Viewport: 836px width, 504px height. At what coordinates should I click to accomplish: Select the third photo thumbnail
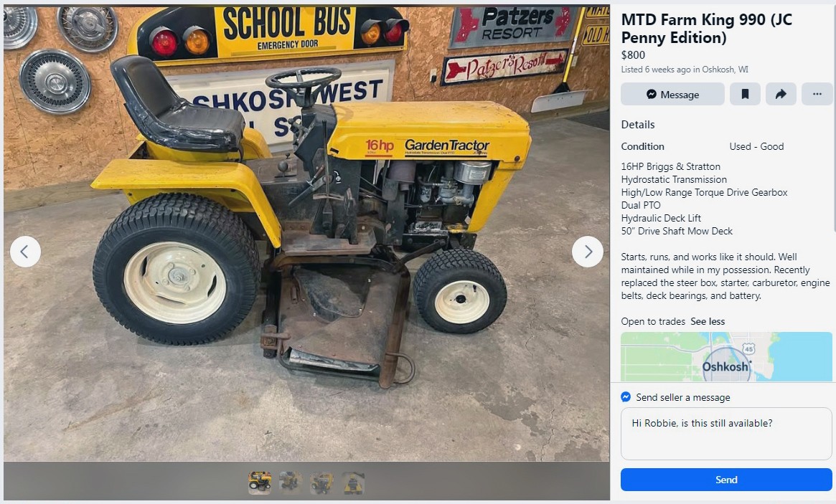(x=321, y=482)
